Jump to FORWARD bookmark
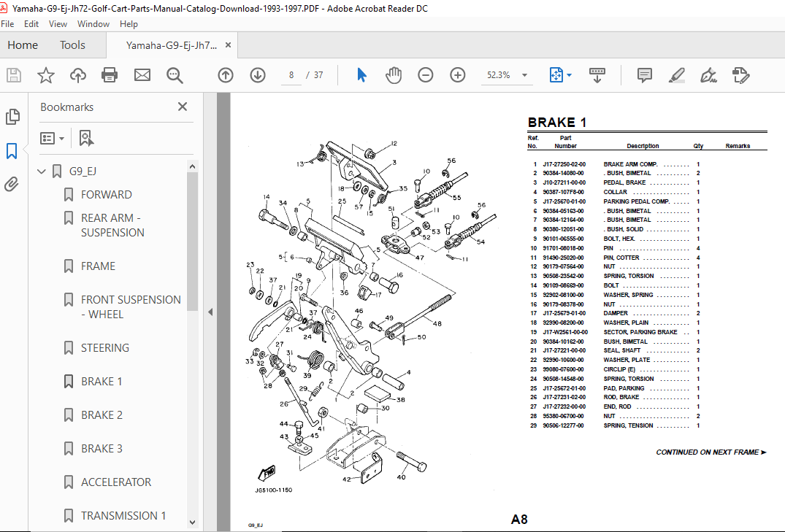The image size is (785, 532). (x=106, y=194)
